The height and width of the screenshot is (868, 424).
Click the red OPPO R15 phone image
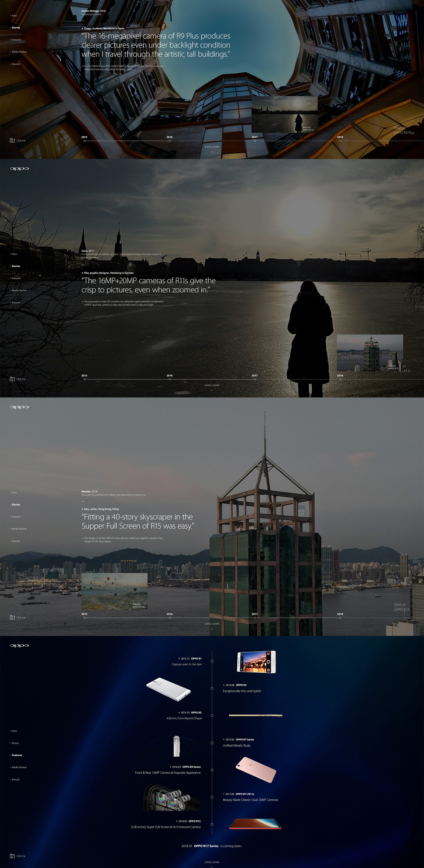255,824
